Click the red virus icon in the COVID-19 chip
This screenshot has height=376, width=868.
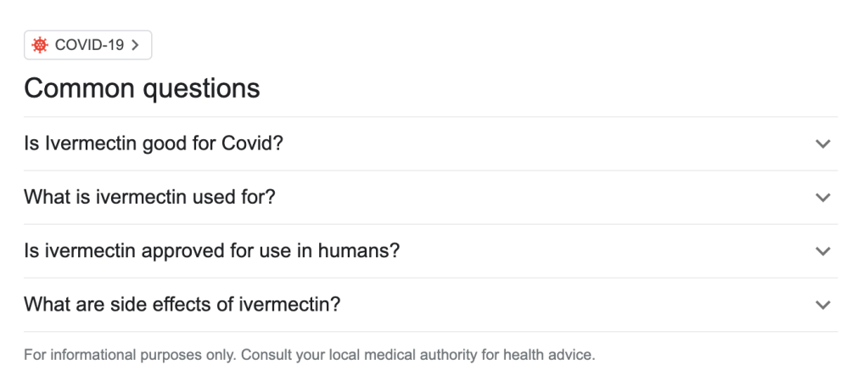pos(40,46)
